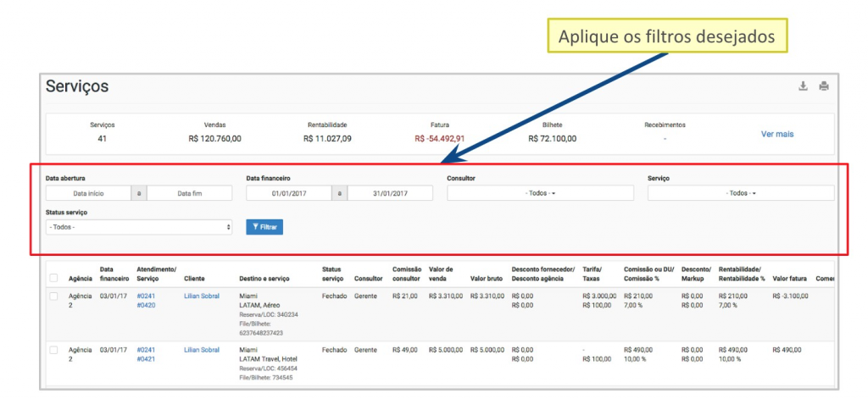Click the Serviços count 41

coord(102,139)
